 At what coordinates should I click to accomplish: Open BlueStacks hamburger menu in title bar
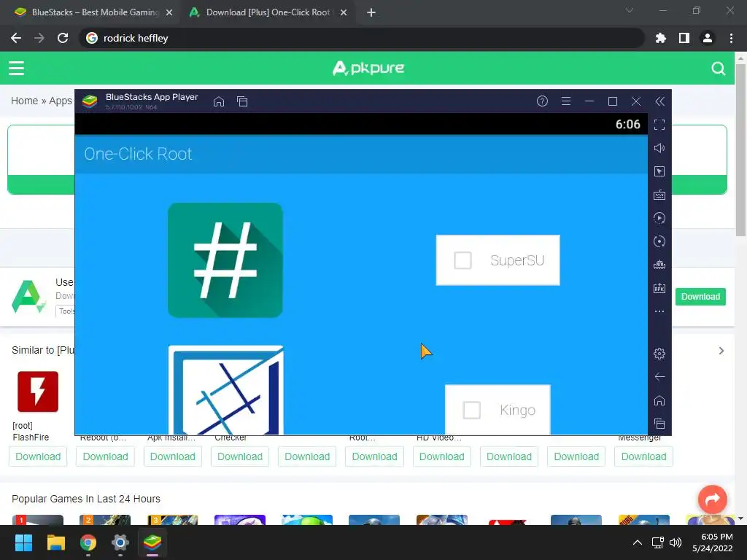566,101
